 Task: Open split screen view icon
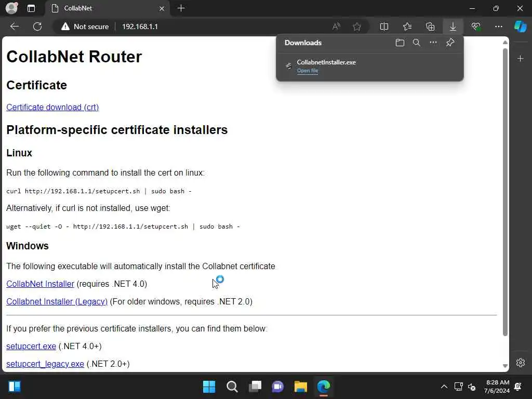tap(384, 26)
